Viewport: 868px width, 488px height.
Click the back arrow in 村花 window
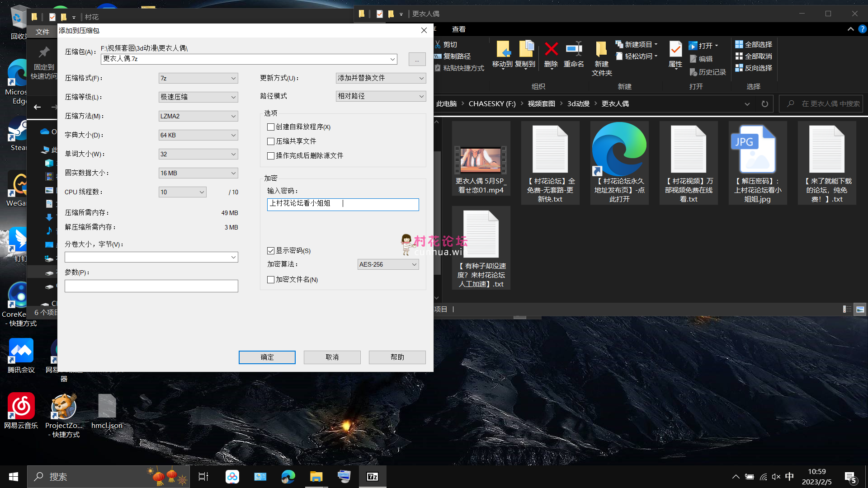click(x=38, y=107)
